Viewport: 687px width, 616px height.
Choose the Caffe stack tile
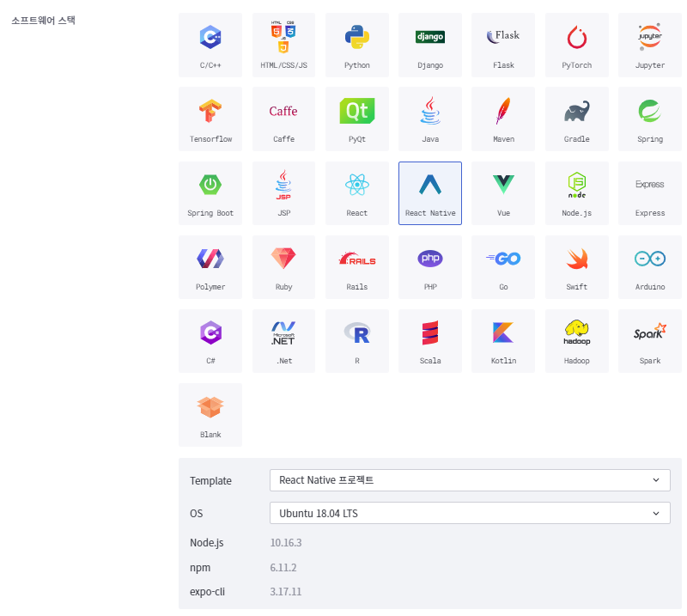pos(283,119)
